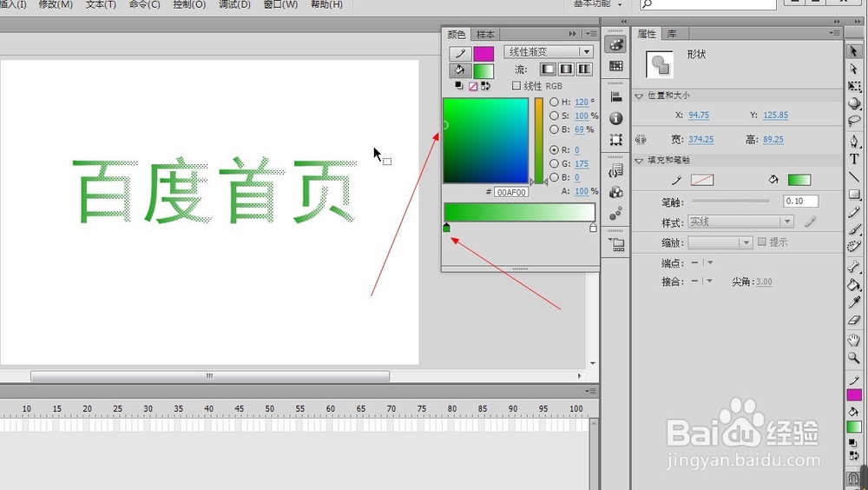Select the Hand tool
The height and width of the screenshot is (490, 868).
click(x=853, y=339)
